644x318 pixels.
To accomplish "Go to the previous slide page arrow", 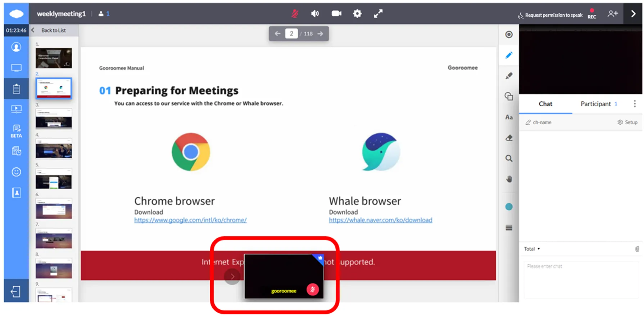I will (x=277, y=34).
